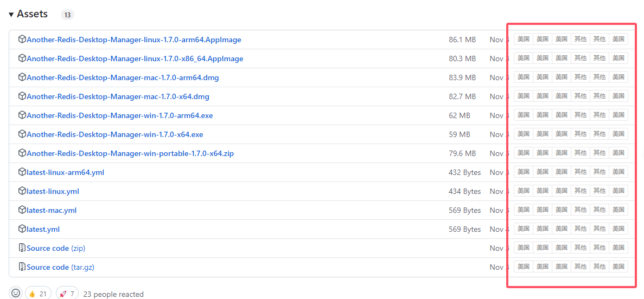Open the latest-linux.yml link

pos(53,192)
